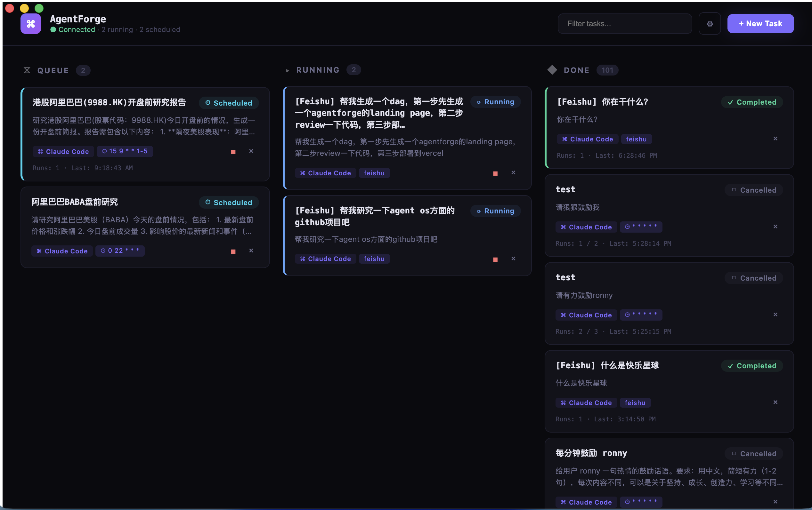This screenshot has width=812, height=510.
Task: Stop the running agent os github task
Action: coord(495,259)
